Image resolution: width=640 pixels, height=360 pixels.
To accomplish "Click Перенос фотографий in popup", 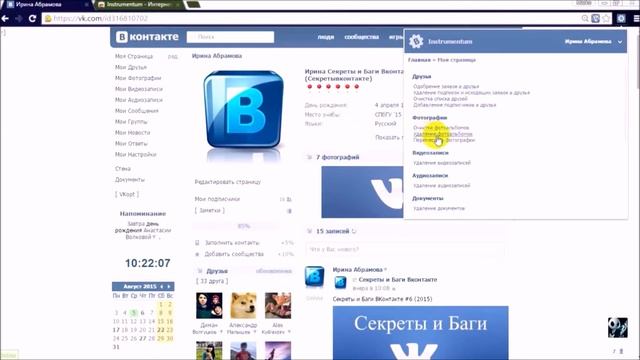I will (x=444, y=140).
